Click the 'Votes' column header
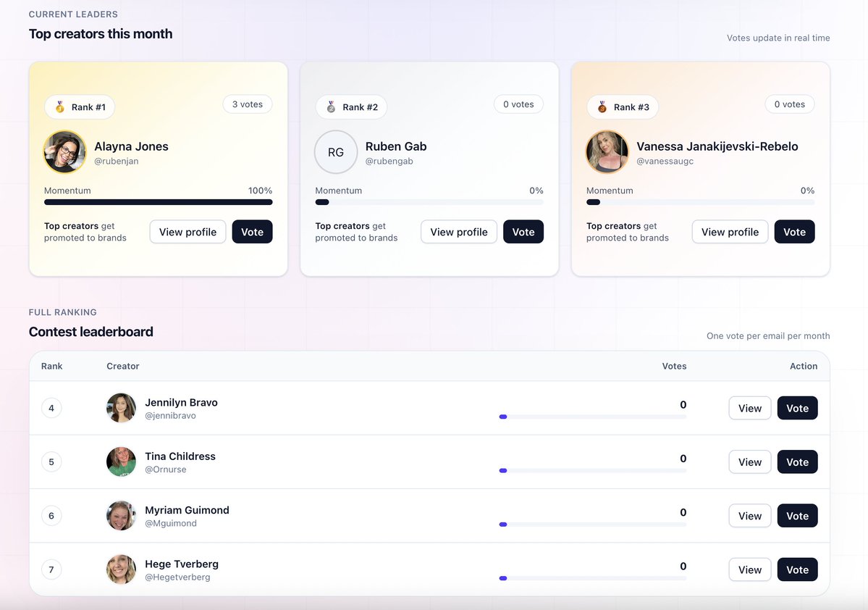 (674, 367)
